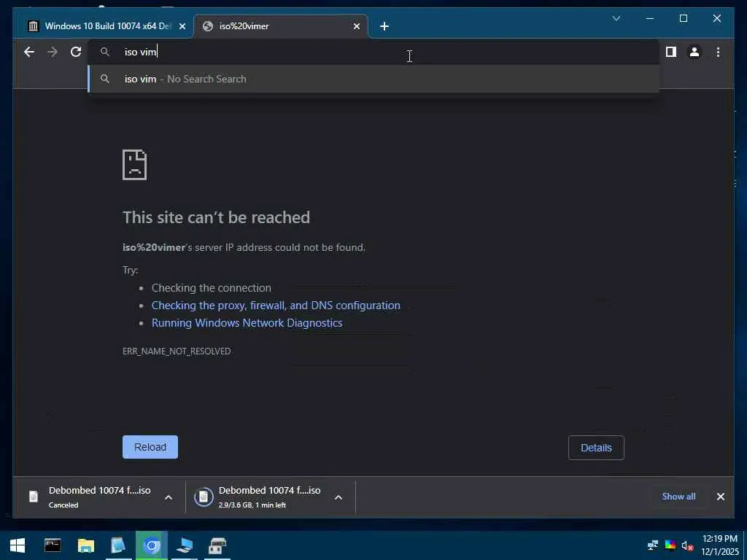Click the sad page error icon
The image size is (747, 560).
click(135, 165)
